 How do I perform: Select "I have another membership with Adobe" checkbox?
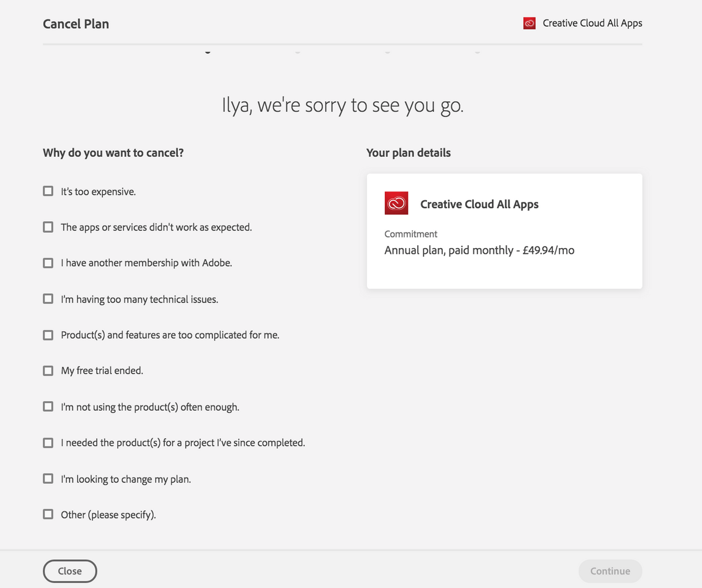(48, 263)
